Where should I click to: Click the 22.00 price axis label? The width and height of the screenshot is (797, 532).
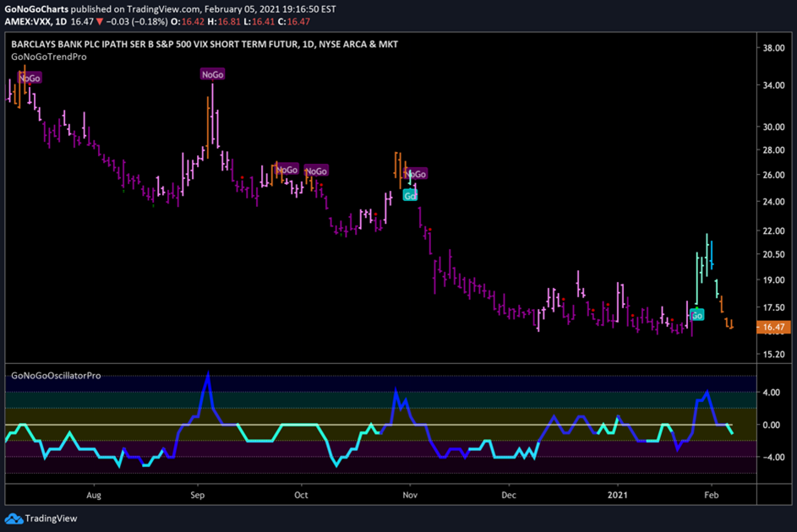click(773, 231)
